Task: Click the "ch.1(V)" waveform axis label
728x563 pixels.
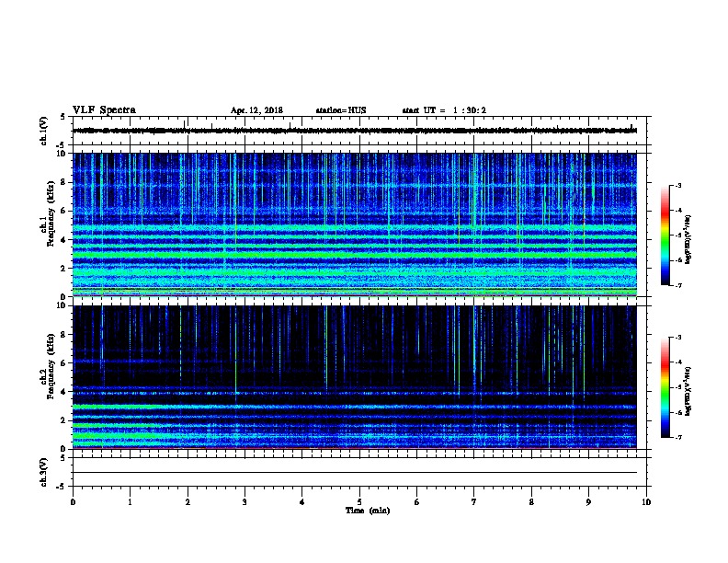Action: pos(43,131)
